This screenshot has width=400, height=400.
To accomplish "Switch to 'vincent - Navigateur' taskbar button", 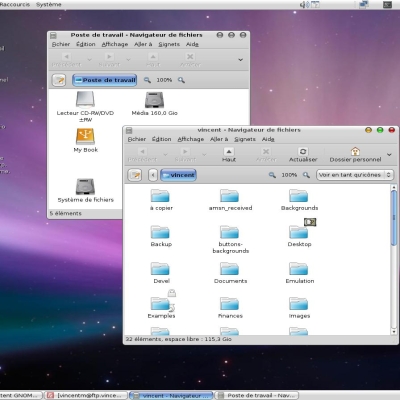I will 171,396.
